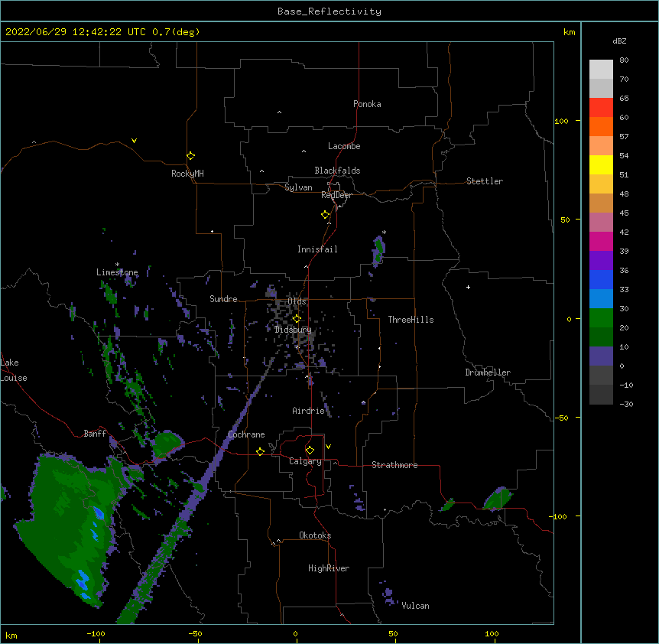This screenshot has width=659, height=644.
Task: Click the 0 tick on bottom axis
Action: (x=295, y=634)
